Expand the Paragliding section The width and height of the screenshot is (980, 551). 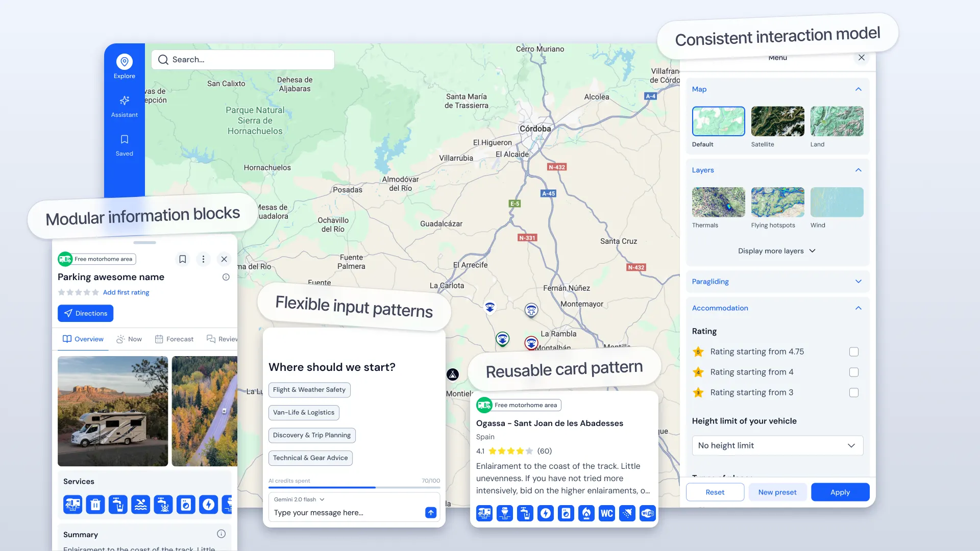(x=859, y=282)
